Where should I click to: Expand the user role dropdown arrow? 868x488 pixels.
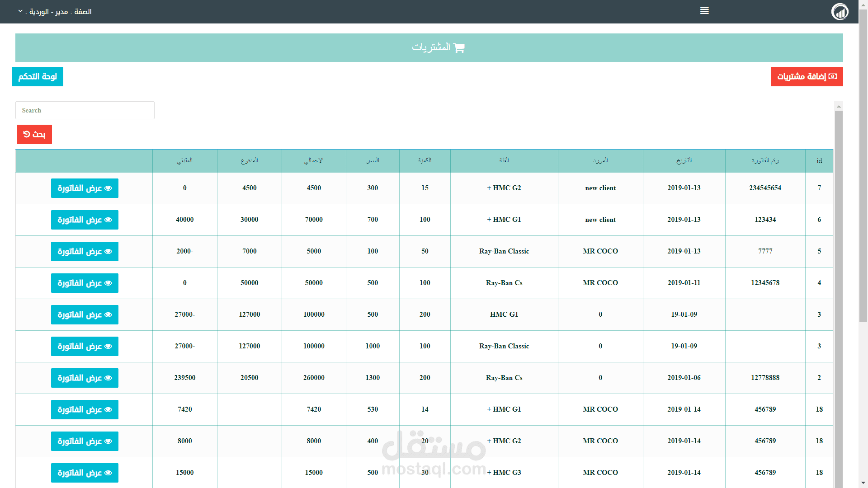click(20, 11)
